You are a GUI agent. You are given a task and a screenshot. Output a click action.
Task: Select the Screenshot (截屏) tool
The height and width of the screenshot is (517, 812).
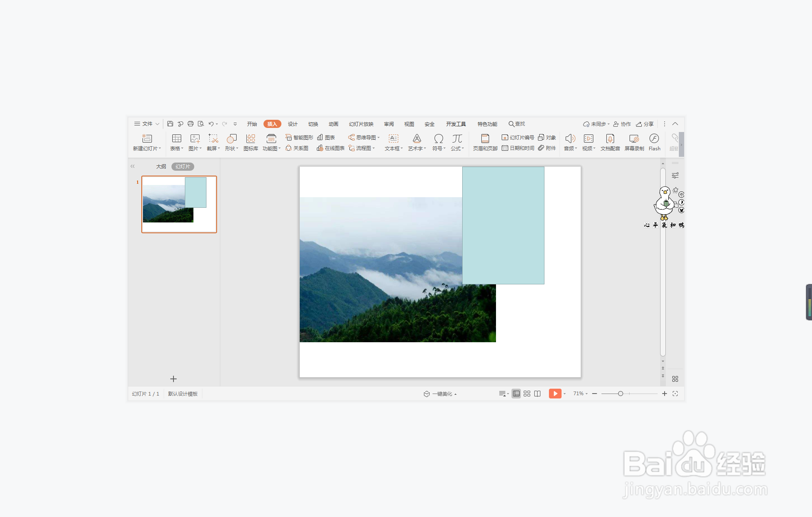[x=213, y=139]
